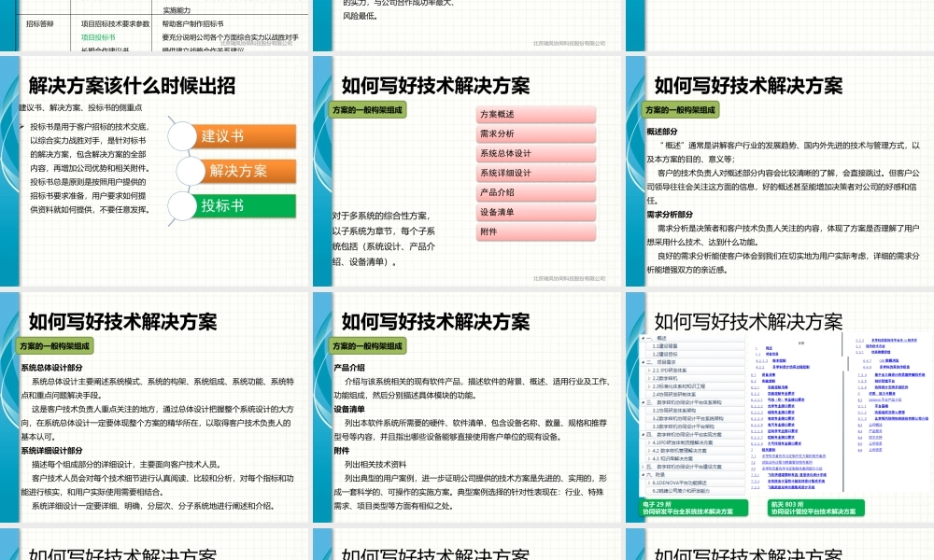934x560 pixels.
Task: Click the green 投标书 shape
Action: click(x=243, y=206)
